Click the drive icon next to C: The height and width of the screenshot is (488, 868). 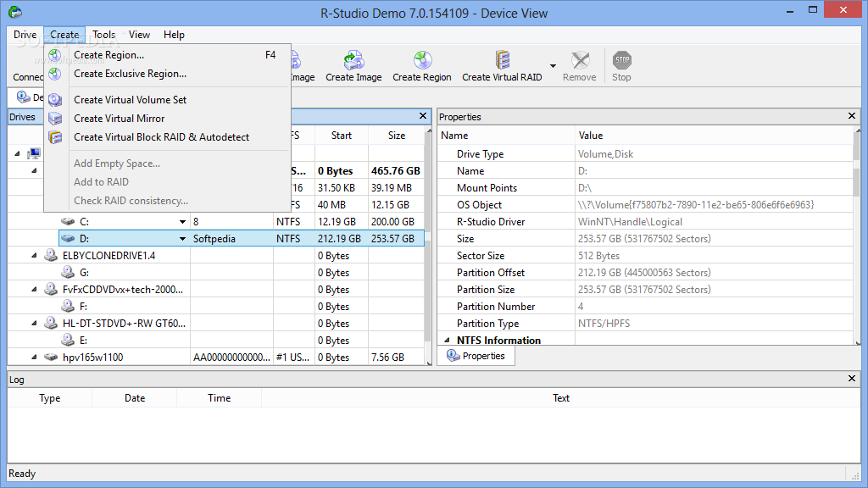68,221
